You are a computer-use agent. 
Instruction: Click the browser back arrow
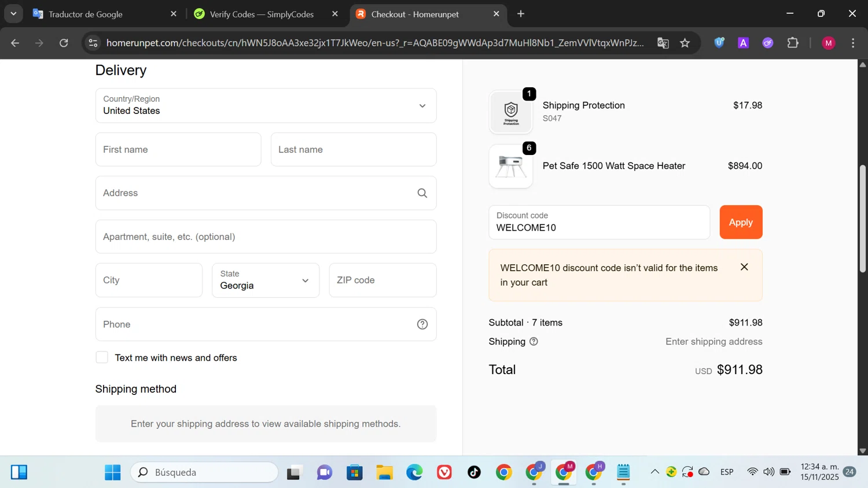[15, 43]
